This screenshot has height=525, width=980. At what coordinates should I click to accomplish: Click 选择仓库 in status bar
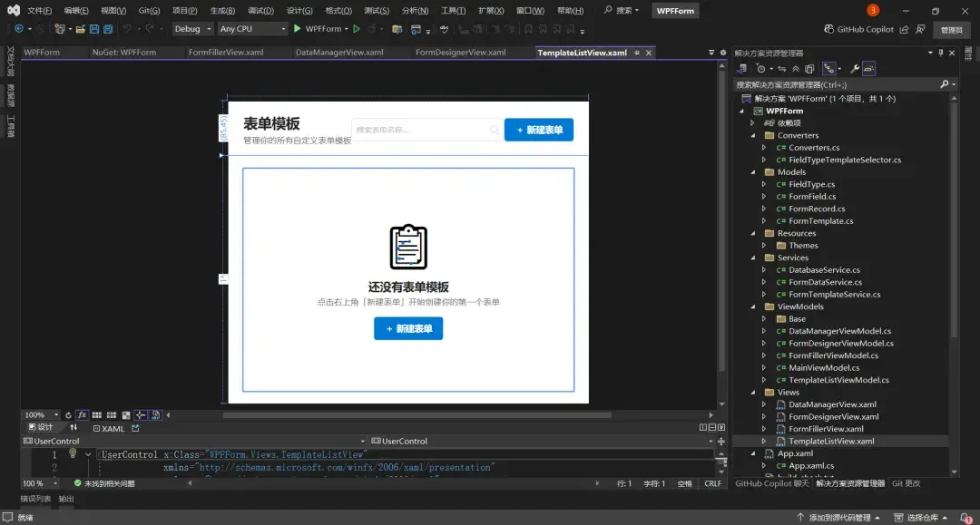coord(921,518)
